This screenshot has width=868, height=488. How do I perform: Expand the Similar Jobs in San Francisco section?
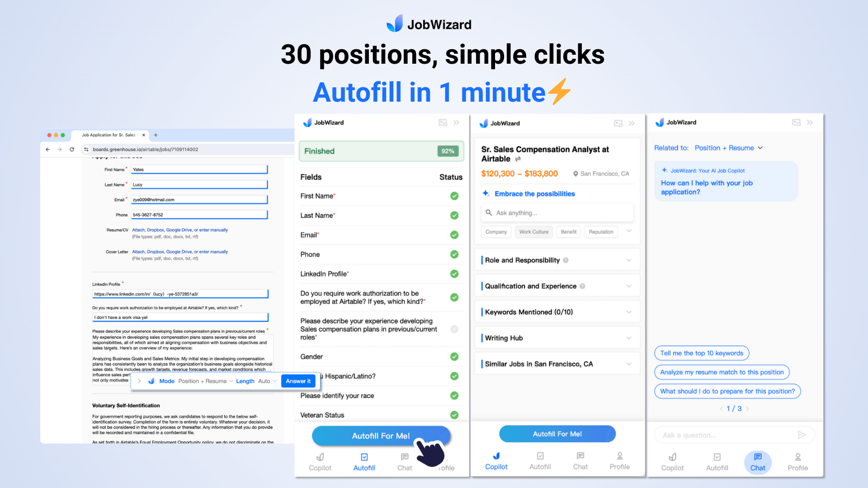coord(630,364)
